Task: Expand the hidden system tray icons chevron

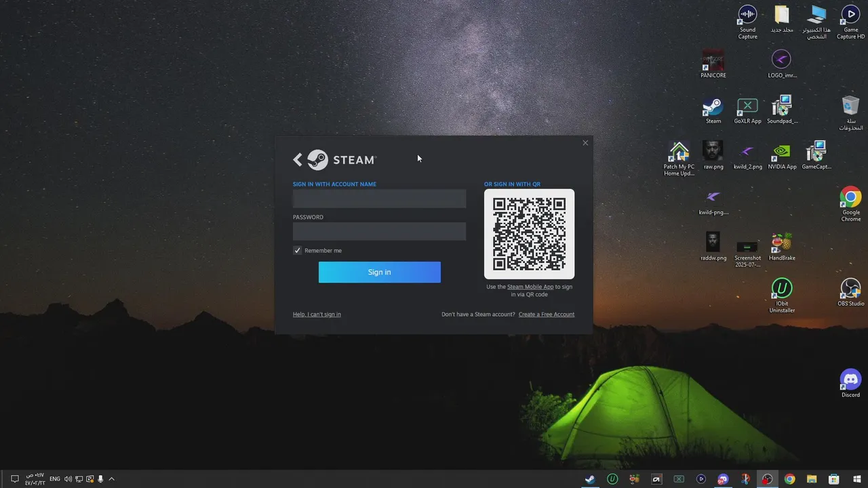Action: click(111, 479)
